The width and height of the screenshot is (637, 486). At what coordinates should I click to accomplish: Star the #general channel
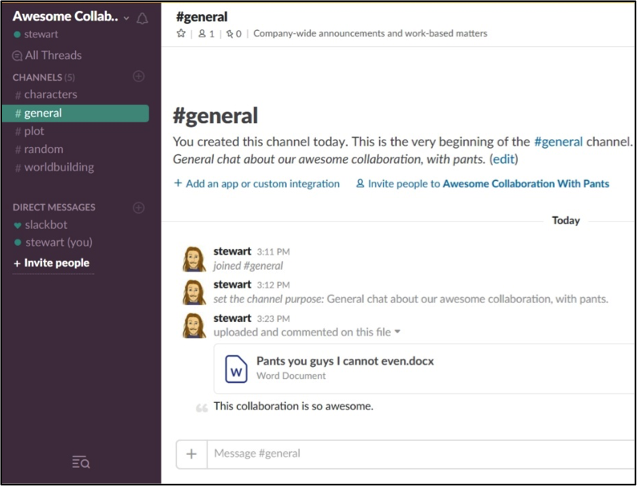[x=181, y=33]
